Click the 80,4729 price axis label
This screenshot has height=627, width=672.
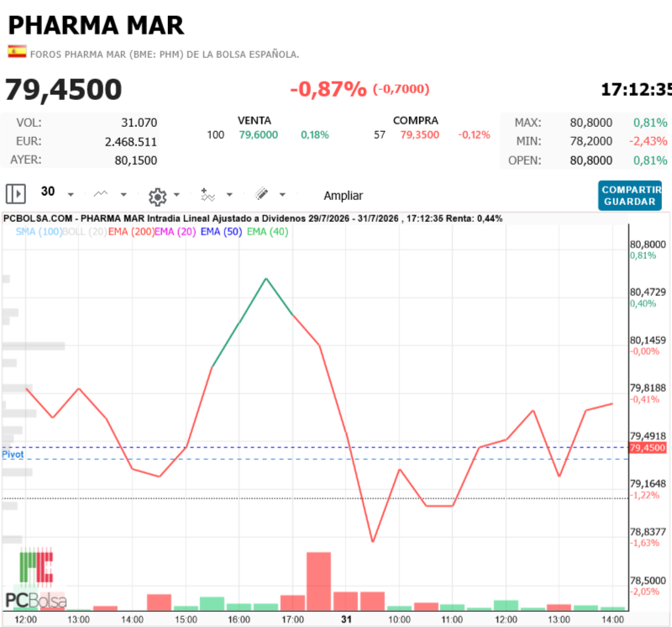tap(648, 292)
